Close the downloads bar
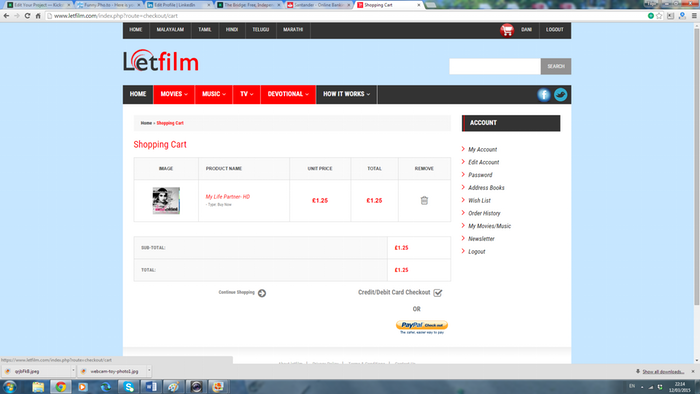 click(693, 371)
